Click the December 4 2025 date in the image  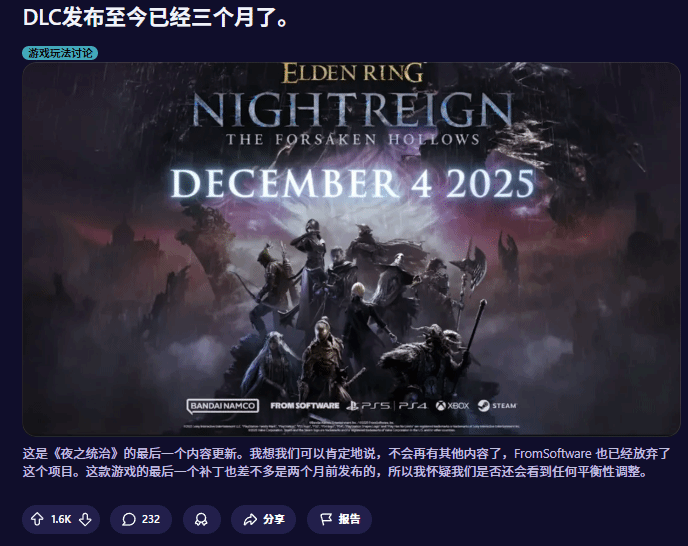coord(353,183)
